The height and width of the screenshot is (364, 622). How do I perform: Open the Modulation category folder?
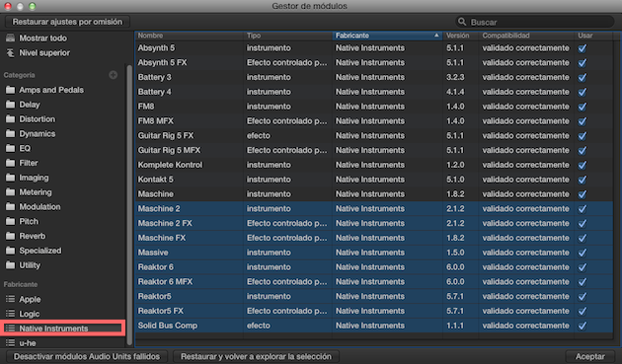(10, 206)
